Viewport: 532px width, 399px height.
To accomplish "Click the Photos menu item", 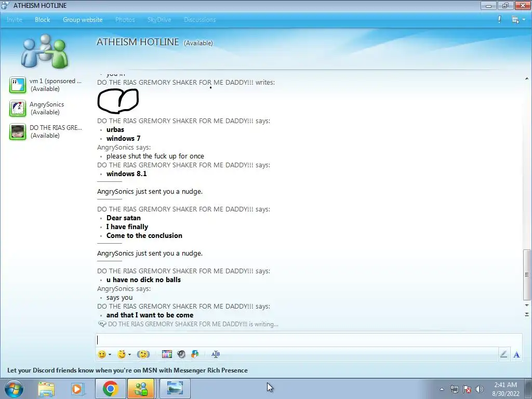I will [x=125, y=20].
